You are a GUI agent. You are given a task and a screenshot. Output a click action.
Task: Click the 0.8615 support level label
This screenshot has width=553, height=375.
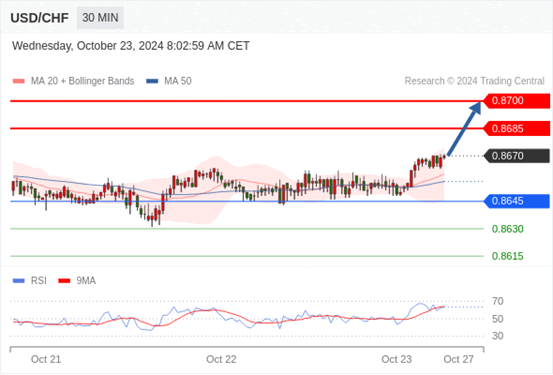click(508, 256)
